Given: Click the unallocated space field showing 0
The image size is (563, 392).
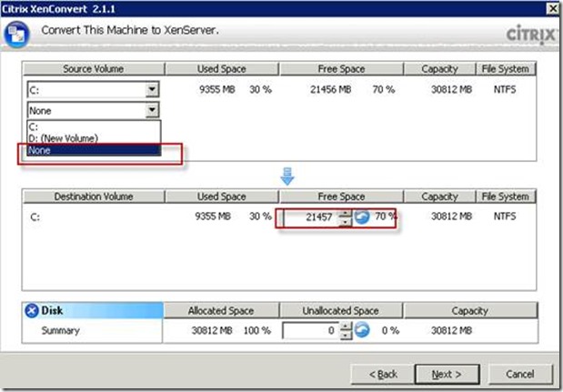Looking at the screenshot, I should 311,330.
